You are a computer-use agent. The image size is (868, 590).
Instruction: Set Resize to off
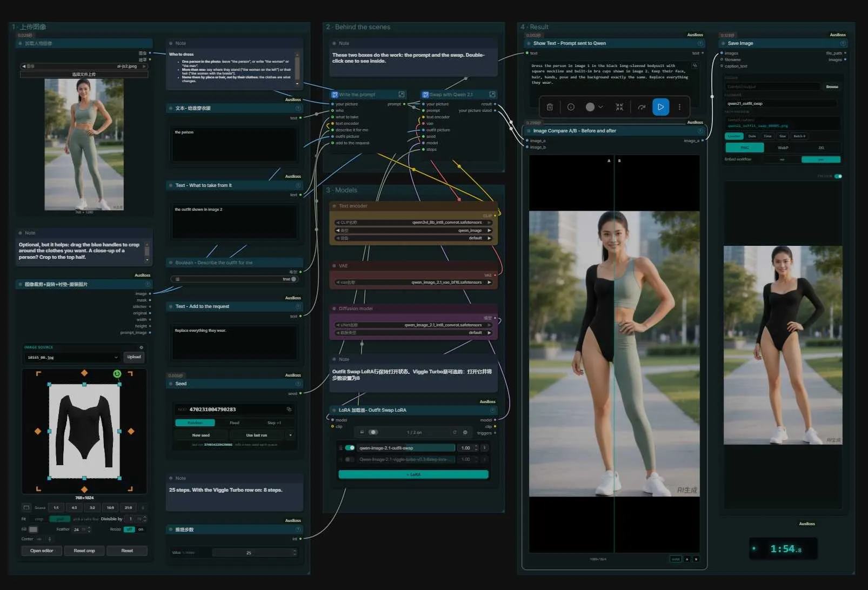tap(129, 529)
